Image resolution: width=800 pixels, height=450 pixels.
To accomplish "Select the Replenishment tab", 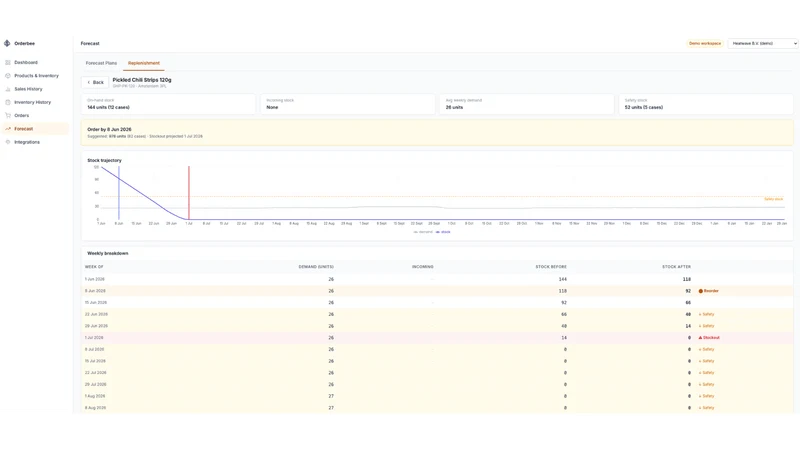I will click(144, 63).
